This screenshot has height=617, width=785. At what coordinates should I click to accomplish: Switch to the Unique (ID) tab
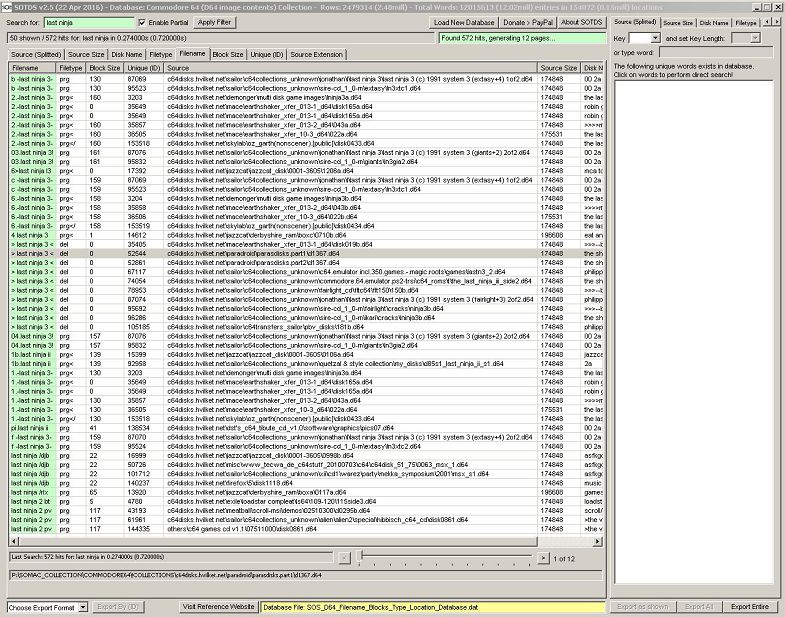pos(266,54)
